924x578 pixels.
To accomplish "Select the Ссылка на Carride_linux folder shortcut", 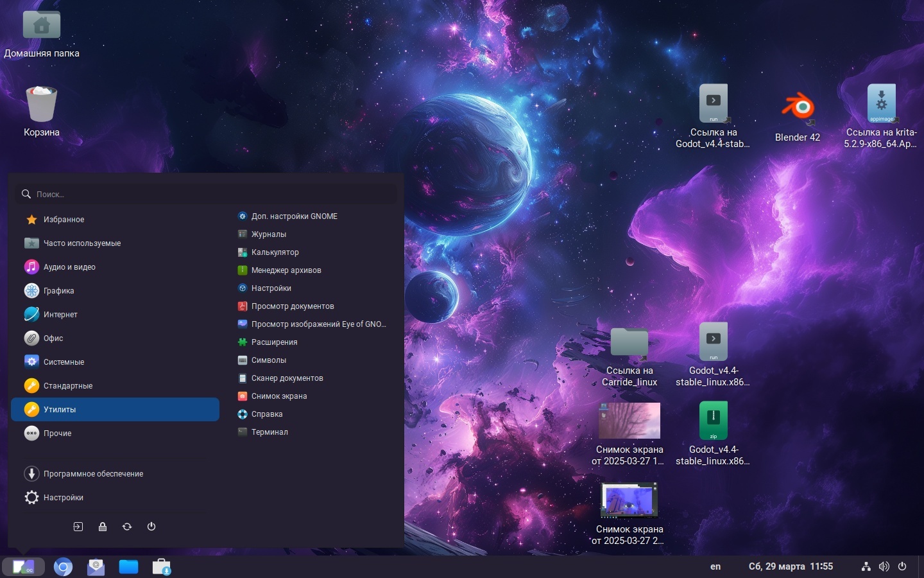I will coord(629,356).
